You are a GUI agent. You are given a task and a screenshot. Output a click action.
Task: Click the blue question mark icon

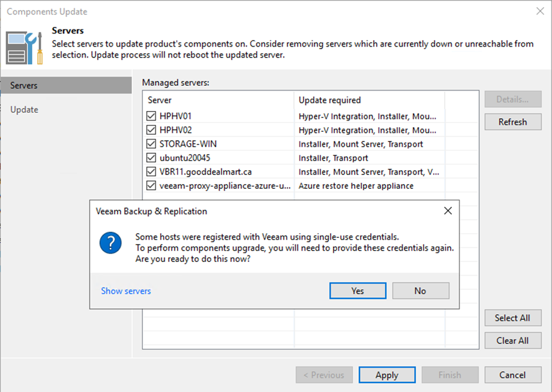110,243
